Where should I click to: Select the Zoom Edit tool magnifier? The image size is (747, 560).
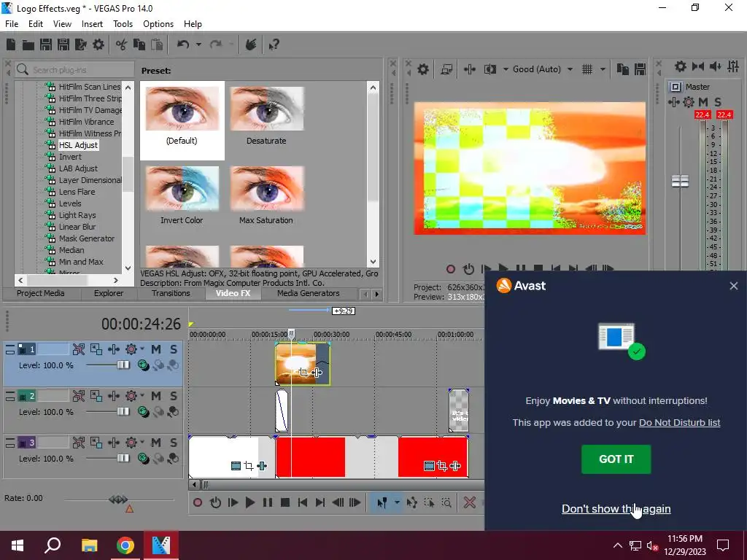[x=446, y=502]
